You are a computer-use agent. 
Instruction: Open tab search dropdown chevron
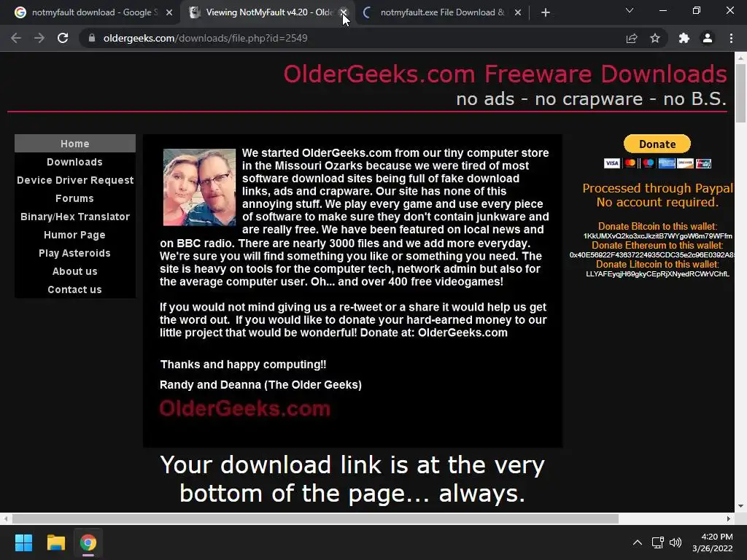(x=630, y=10)
